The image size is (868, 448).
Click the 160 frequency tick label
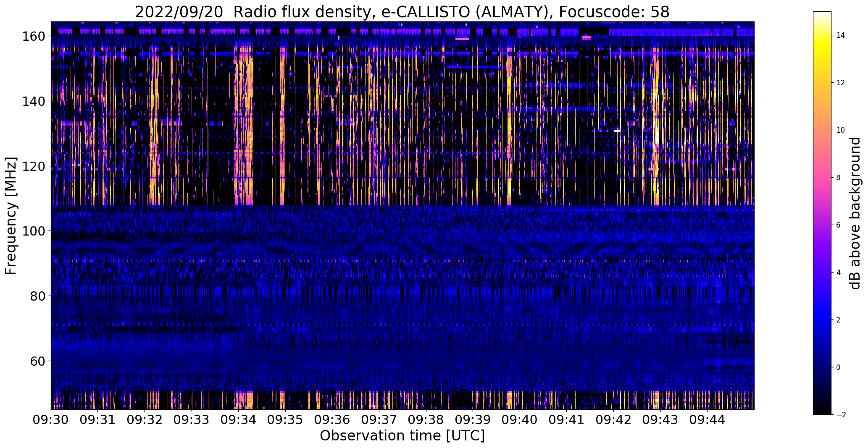[x=34, y=37]
